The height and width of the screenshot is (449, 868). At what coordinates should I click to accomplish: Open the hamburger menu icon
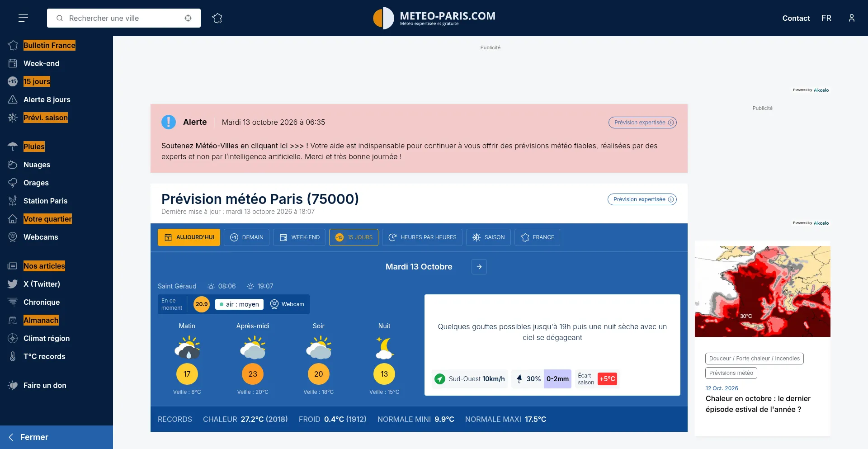(x=23, y=18)
